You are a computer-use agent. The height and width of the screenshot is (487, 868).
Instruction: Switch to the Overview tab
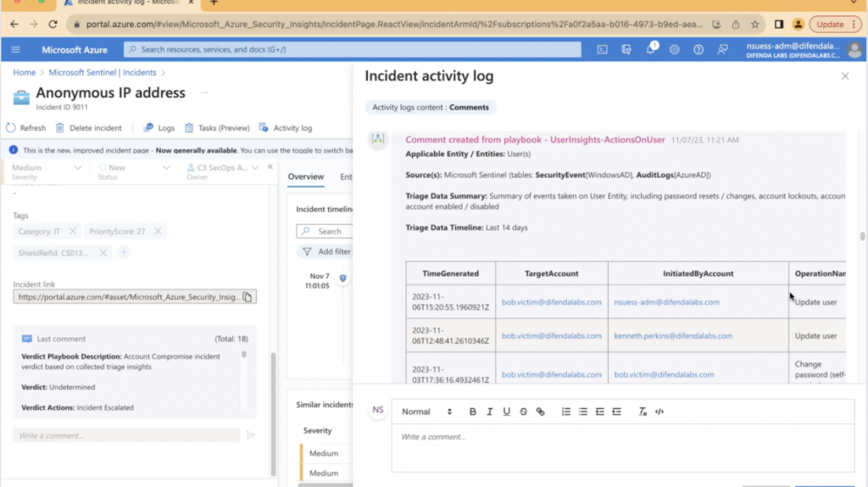(305, 176)
